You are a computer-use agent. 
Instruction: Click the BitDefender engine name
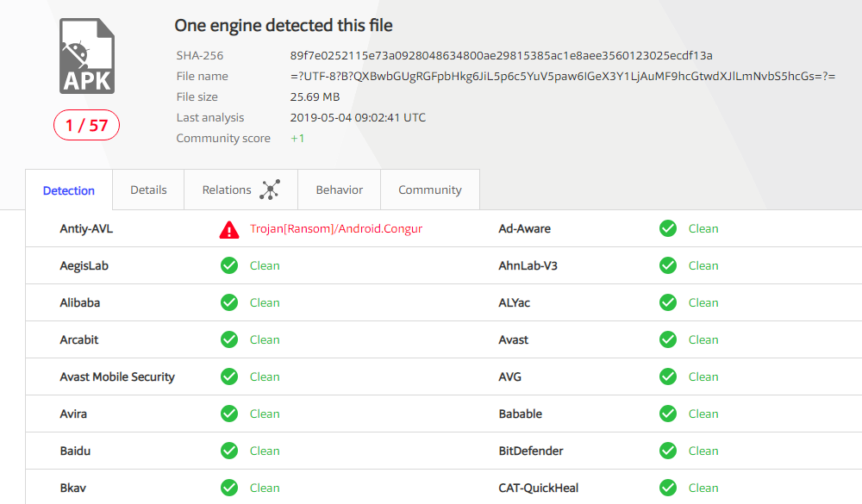pos(531,451)
